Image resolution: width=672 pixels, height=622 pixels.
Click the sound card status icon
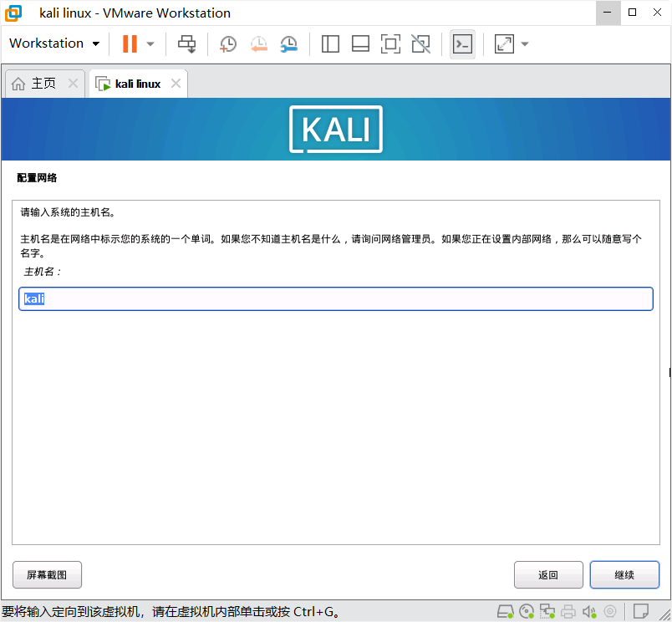[x=589, y=612]
